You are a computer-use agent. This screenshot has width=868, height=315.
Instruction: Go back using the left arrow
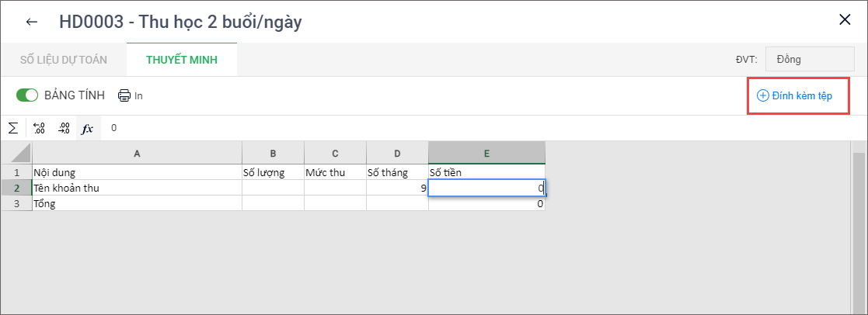click(32, 22)
